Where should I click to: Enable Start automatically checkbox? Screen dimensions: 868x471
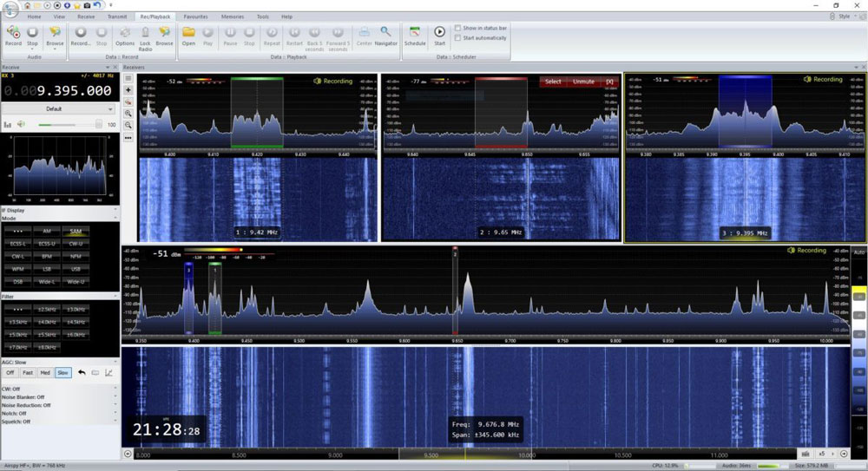pos(457,37)
